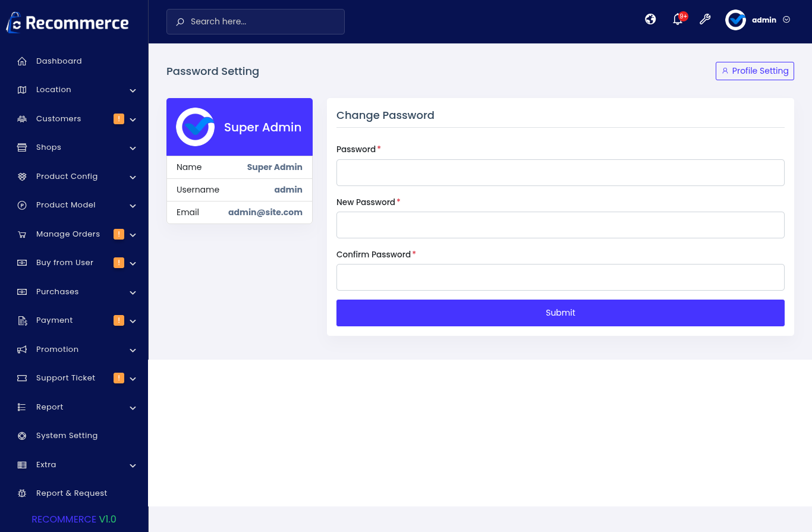Click the globe language icon
The height and width of the screenshot is (532, 812).
(x=650, y=19)
